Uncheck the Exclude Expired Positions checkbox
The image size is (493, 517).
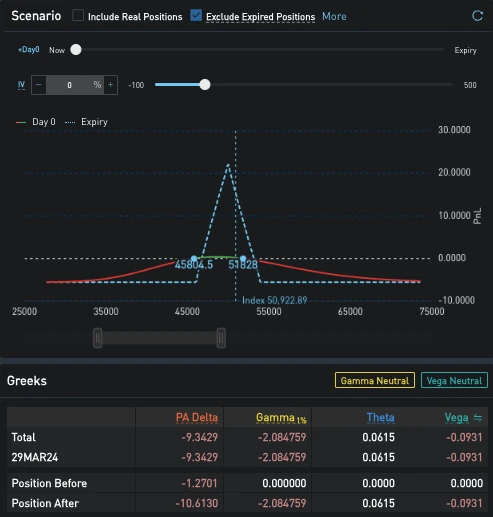pos(196,15)
